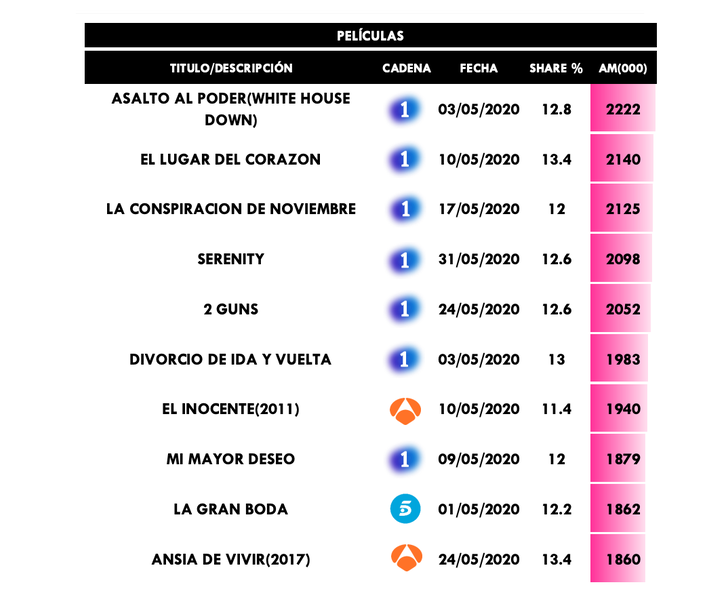Click La 1 logo beside Asalto al Poder
The width and height of the screenshot is (728, 600).
point(405,109)
